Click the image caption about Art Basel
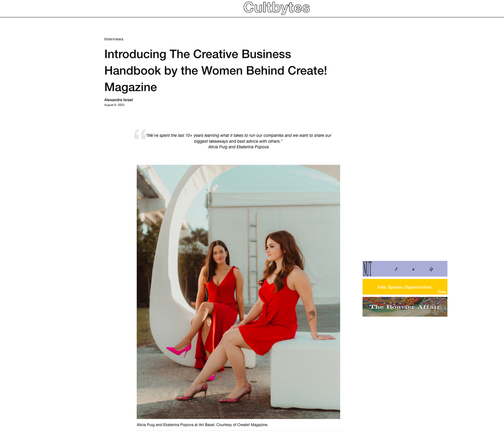504x434 pixels. 202,425
